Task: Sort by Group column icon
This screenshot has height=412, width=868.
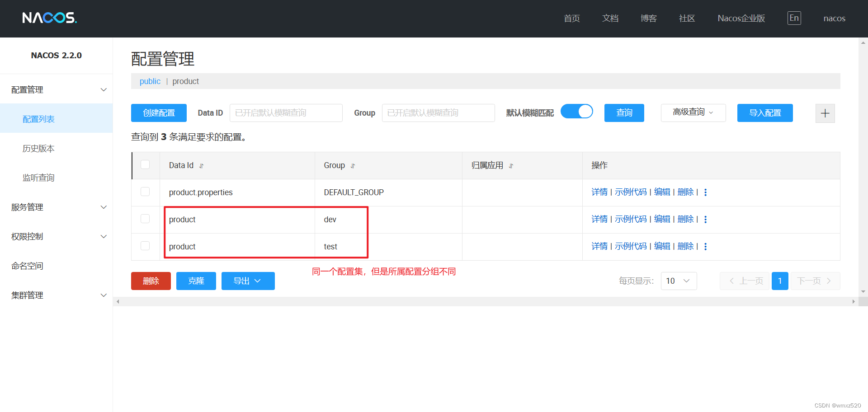Action: coord(353,166)
